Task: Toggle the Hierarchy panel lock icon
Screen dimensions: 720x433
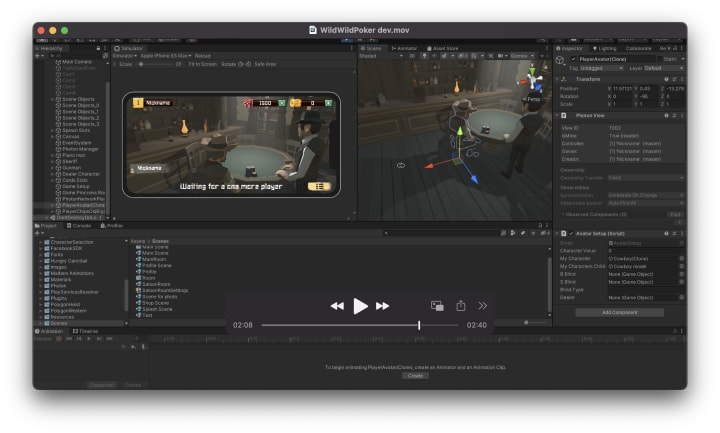Action: [98, 48]
